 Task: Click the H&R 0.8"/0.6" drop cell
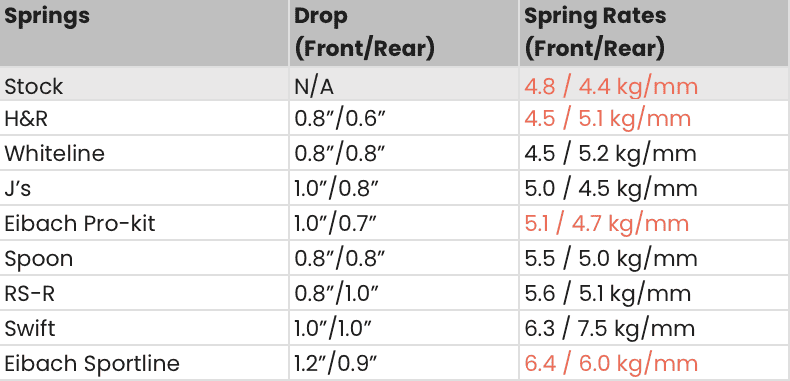[404, 118]
